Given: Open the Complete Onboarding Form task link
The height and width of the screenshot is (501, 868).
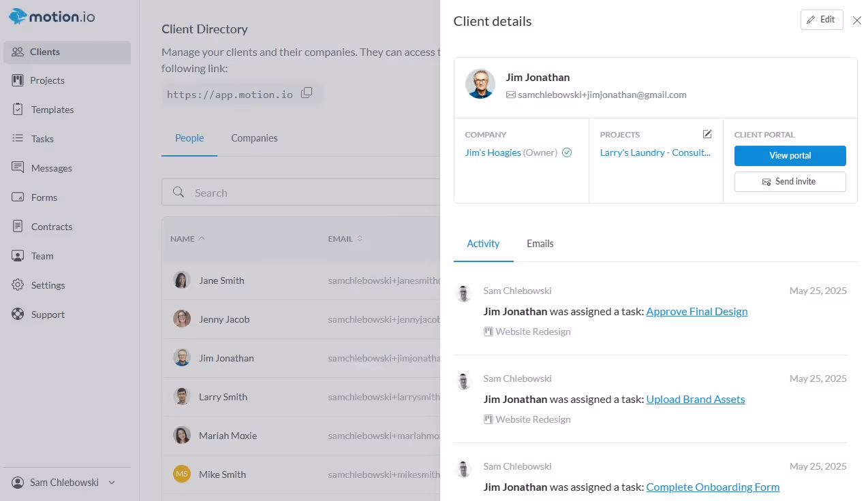Looking at the screenshot, I should point(713,487).
